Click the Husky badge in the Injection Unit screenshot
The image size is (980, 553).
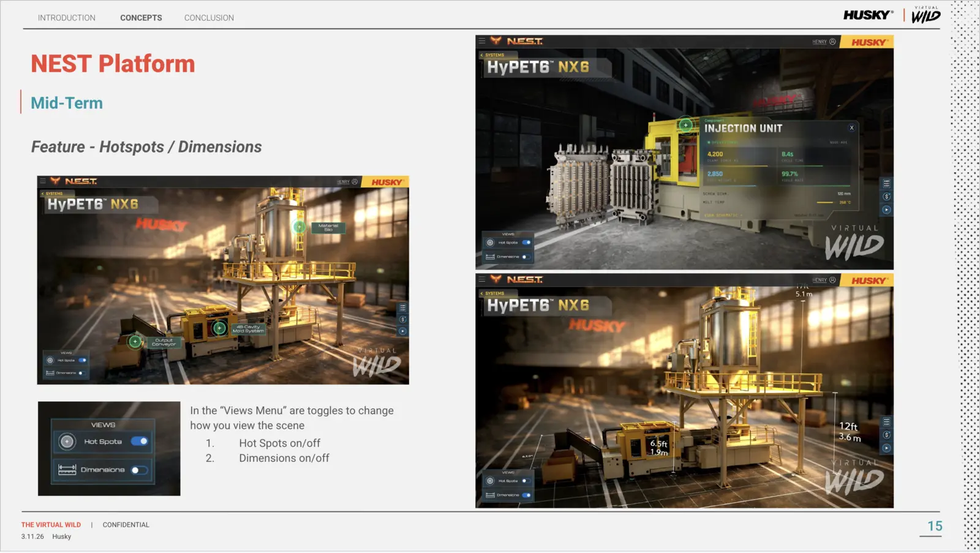click(x=867, y=42)
